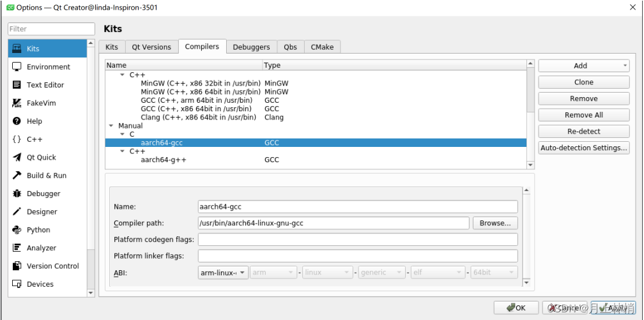Open the linux OS dropdown
The width and height of the screenshot is (644, 320).
(x=327, y=272)
